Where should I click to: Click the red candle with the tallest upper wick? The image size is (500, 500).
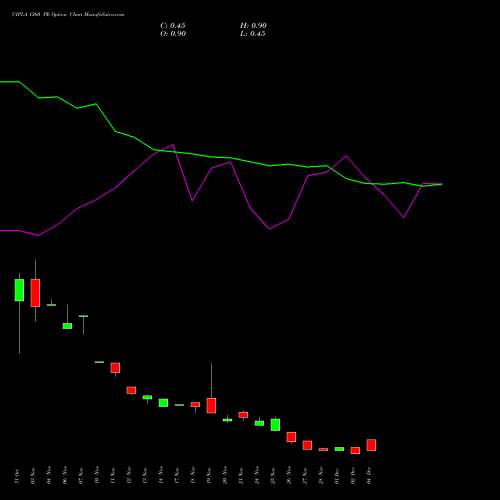211,405
